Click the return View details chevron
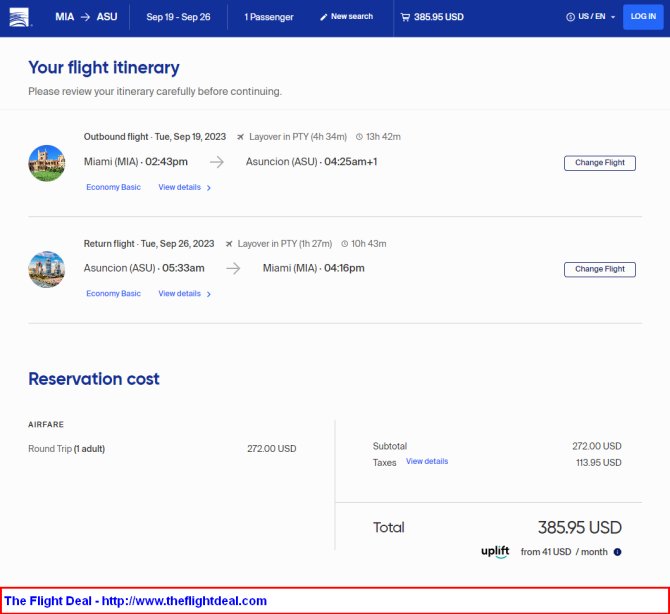This screenshot has width=670, height=614. point(209,294)
